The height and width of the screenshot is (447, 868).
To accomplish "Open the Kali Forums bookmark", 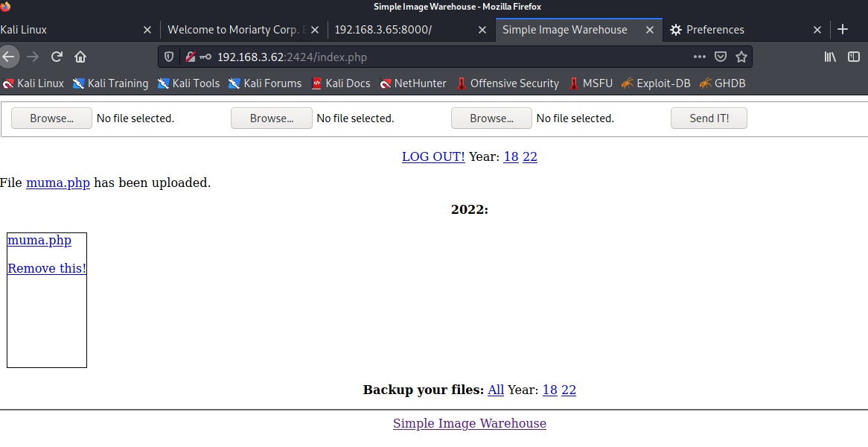I will [265, 83].
